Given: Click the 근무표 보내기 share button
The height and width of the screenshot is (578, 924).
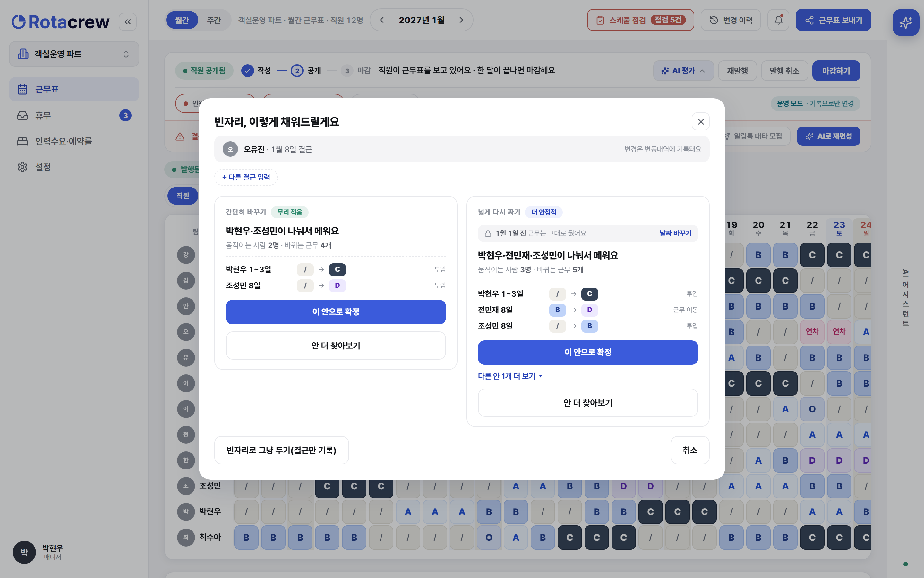Looking at the screenshot, I should click(x=833, y=20).
